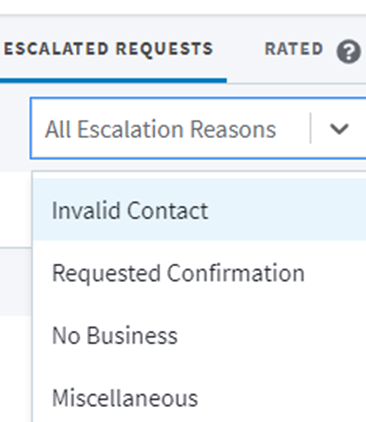
Task: Filter escalations by No Business
Action: [x=199, y=335]
